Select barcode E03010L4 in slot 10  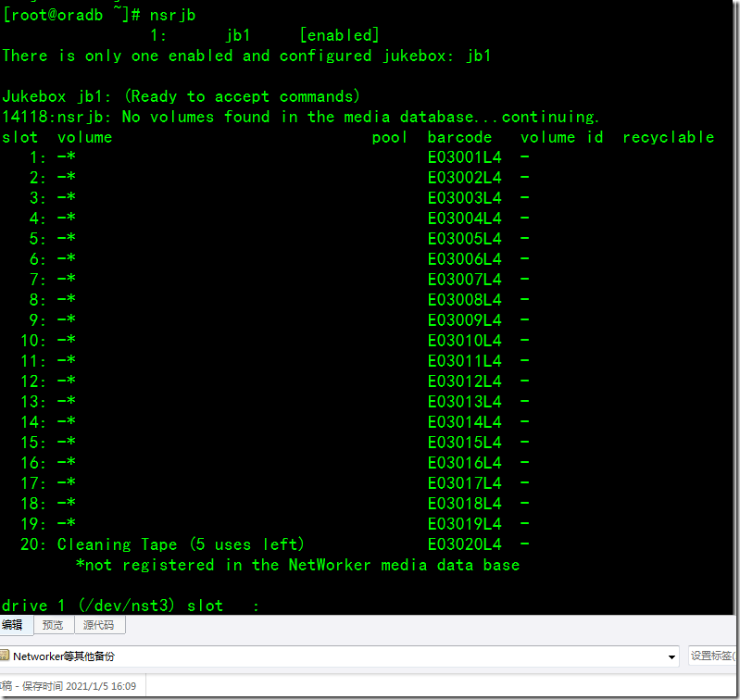(464, 341)
